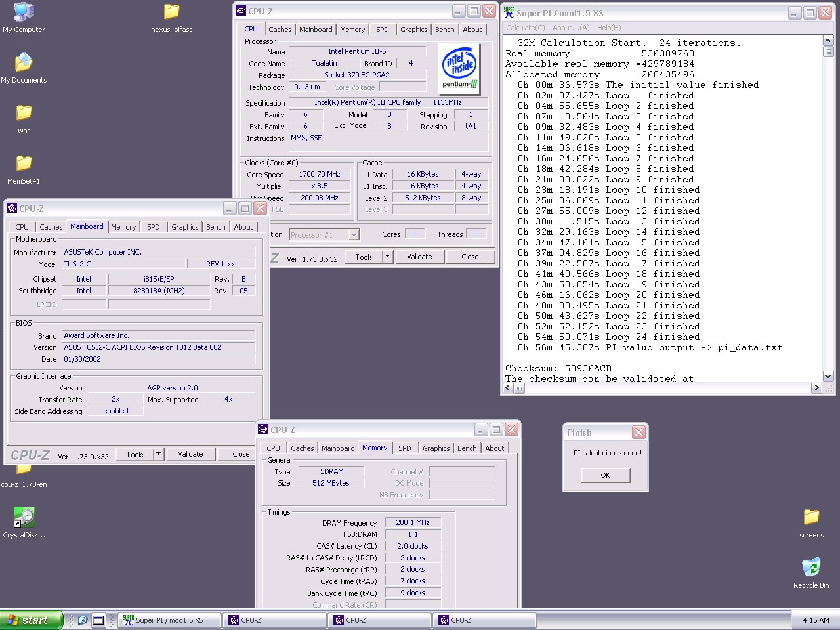Click motherboard model field TUSL2-C
The image size is (840, 630).
(x=122, y=264)
